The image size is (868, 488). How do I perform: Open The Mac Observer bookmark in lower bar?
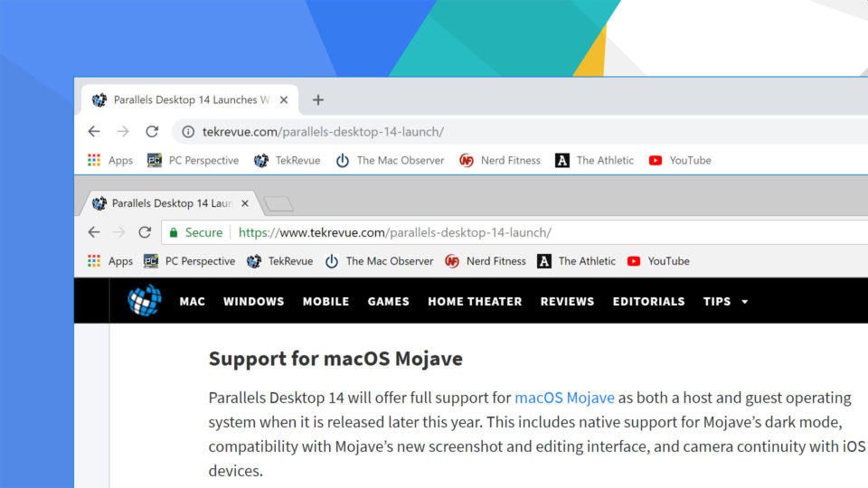point(379,261)
